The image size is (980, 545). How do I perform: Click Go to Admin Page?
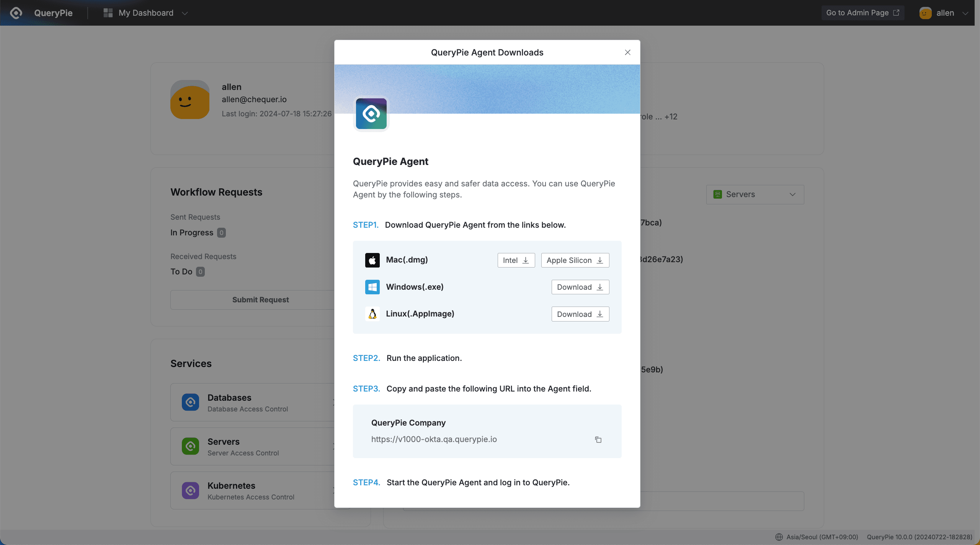[862, 13]
